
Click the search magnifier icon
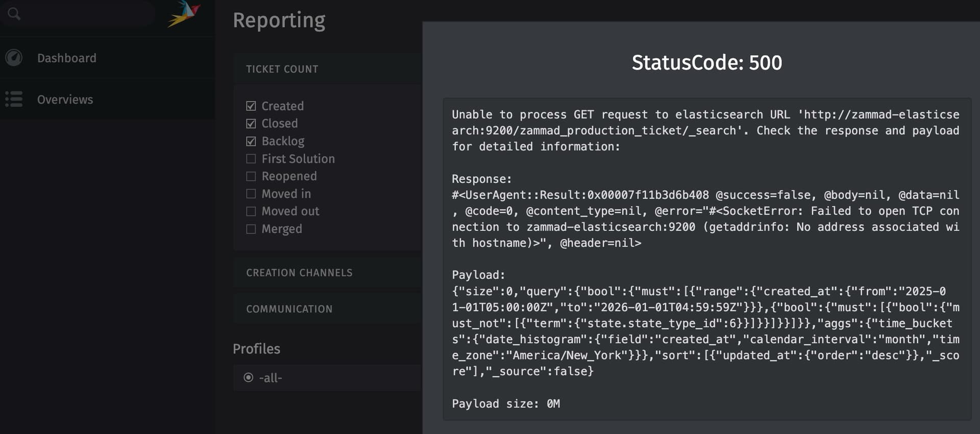pos(14,14)
